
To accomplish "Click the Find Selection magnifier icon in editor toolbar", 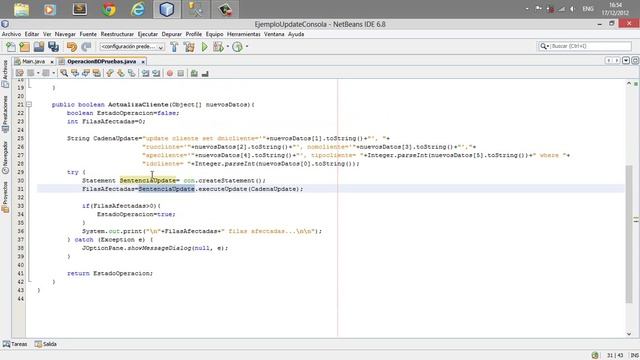I will click(x=64, y=73).
